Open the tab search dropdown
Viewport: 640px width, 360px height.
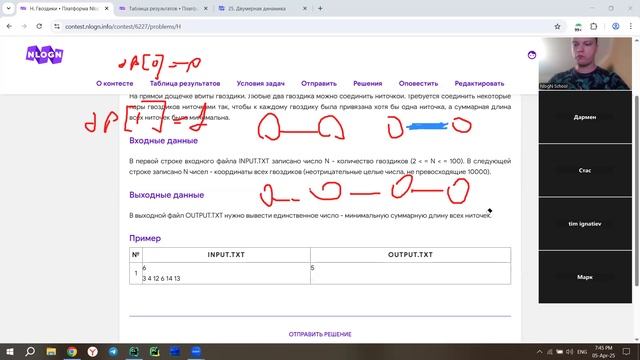8,8
